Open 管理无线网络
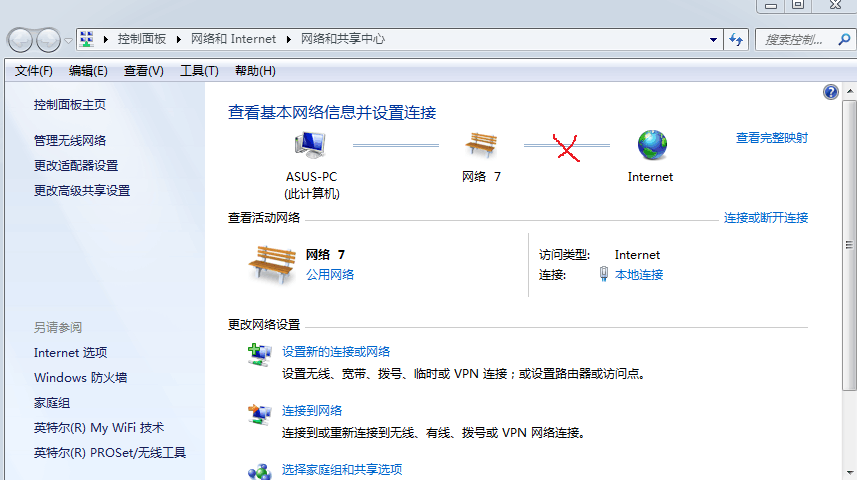857x480 pixels. (x=69, y=141)
